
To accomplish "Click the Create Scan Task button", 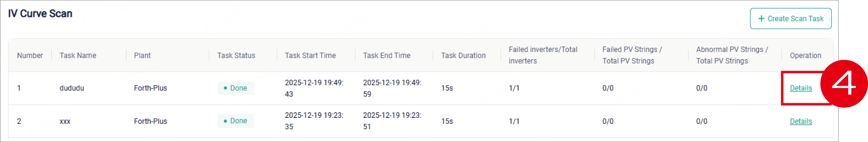I will point(790,19).
